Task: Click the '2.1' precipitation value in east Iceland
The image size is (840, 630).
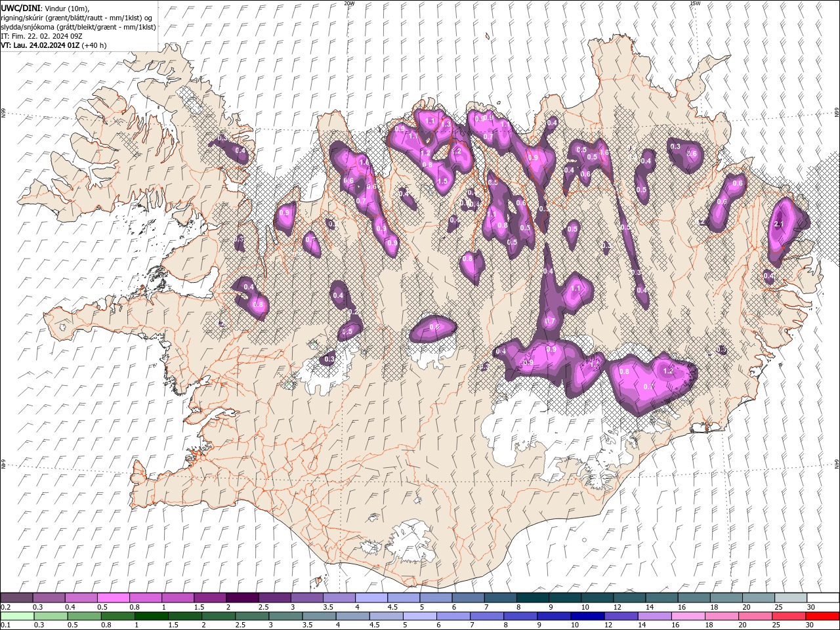Action: [780, 224]
